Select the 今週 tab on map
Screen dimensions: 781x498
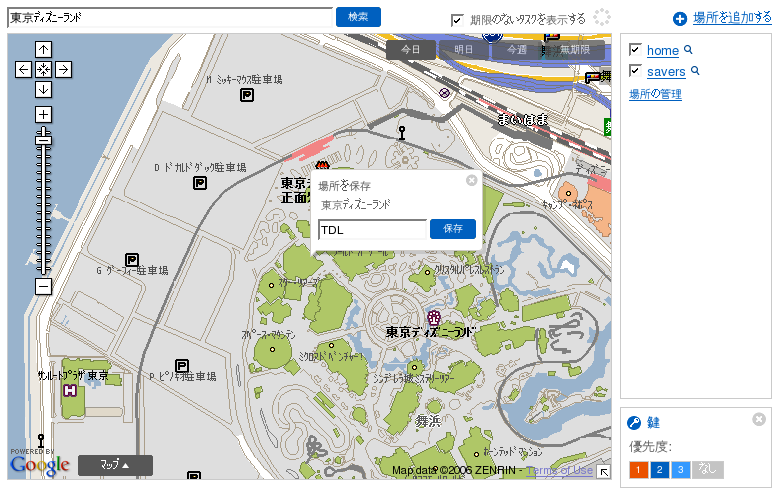(x=517, y=49)
